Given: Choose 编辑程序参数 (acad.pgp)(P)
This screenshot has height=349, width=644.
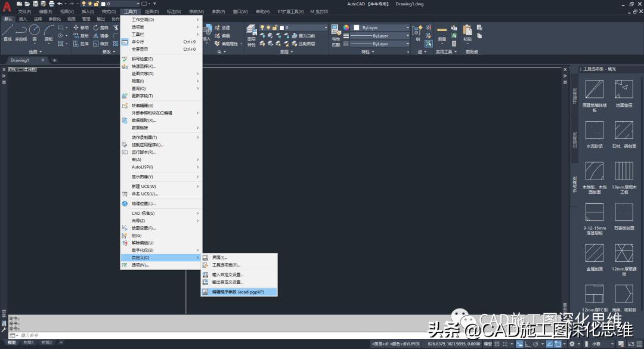Looking at the screenshot, I should [239, 292].
